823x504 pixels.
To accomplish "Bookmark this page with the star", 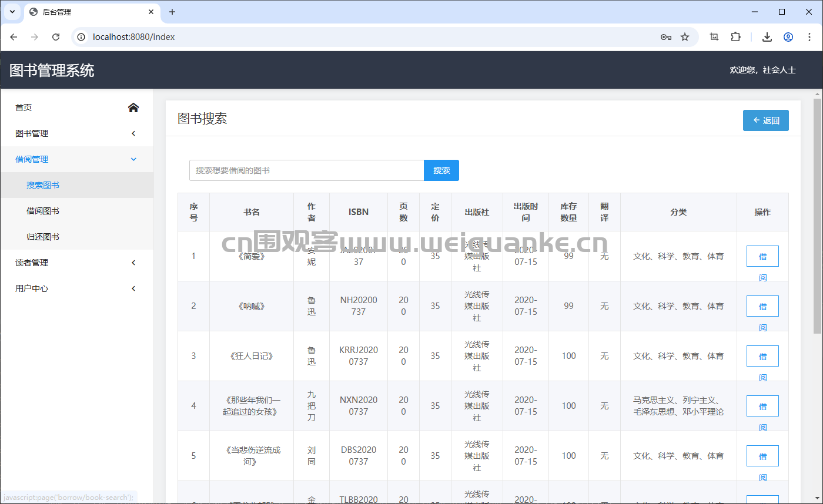I will [x=685, y=37].
